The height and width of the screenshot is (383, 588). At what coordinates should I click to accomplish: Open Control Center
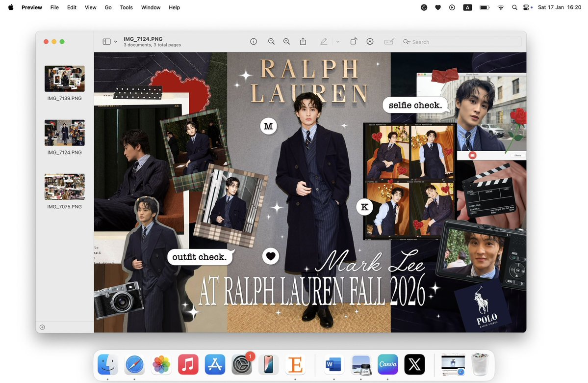click(x=527, y=7)
